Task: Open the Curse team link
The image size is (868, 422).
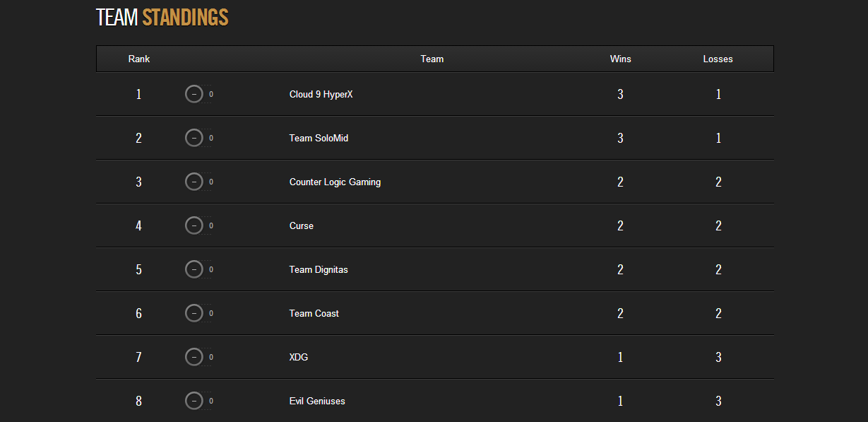Action: [302, 225]
